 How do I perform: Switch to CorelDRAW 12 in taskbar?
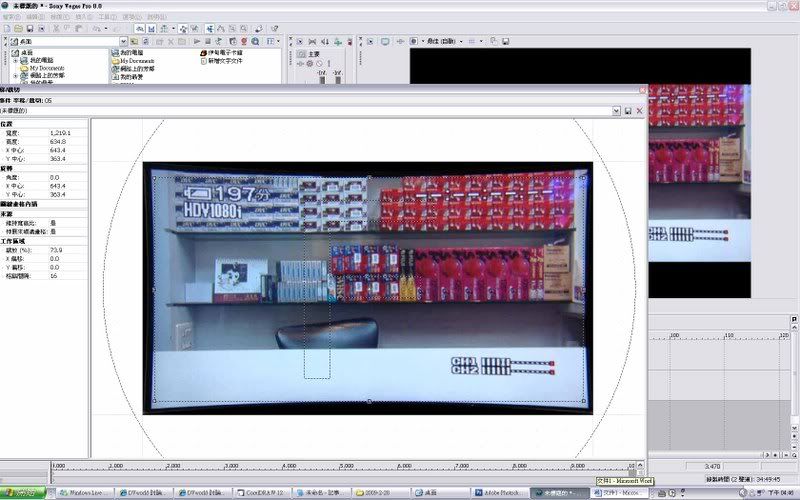pos(263,493)
